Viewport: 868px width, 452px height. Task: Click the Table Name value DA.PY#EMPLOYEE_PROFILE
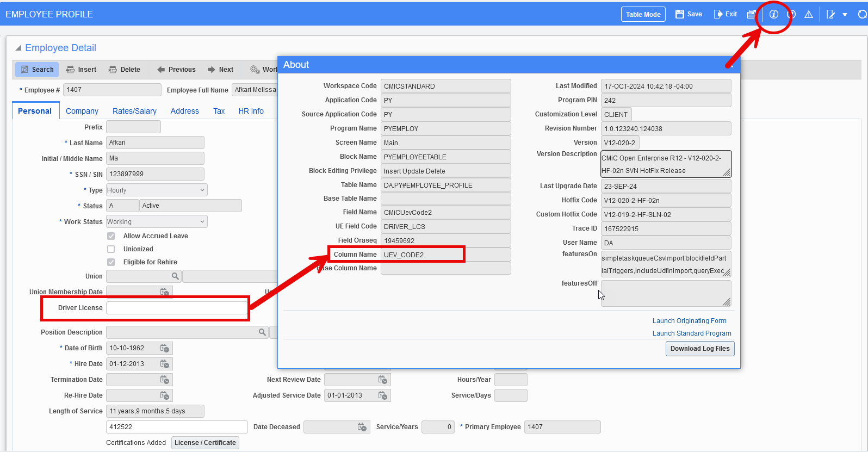[x=445, y=185]
